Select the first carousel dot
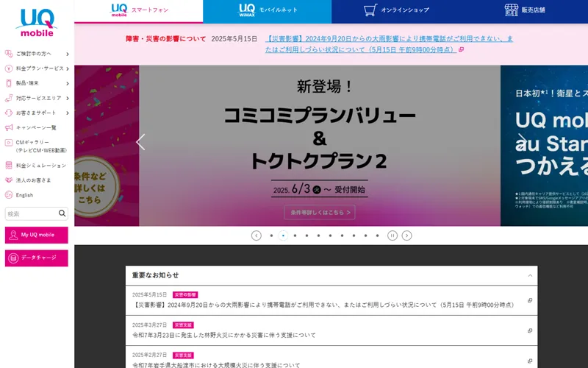588x368 pixels. click(x=271, y=236)
